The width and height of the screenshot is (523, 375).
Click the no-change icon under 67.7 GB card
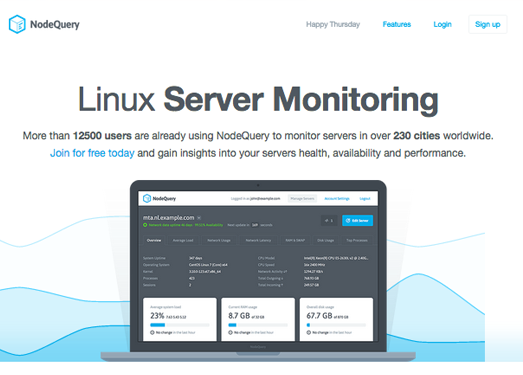pyautogui.click(x=309, y=333)
